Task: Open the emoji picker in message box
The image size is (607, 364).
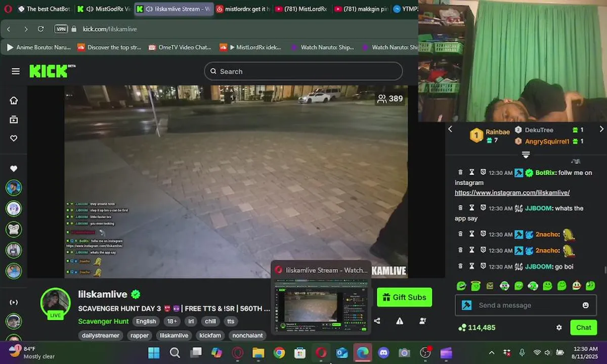Action: coord(586,305)
